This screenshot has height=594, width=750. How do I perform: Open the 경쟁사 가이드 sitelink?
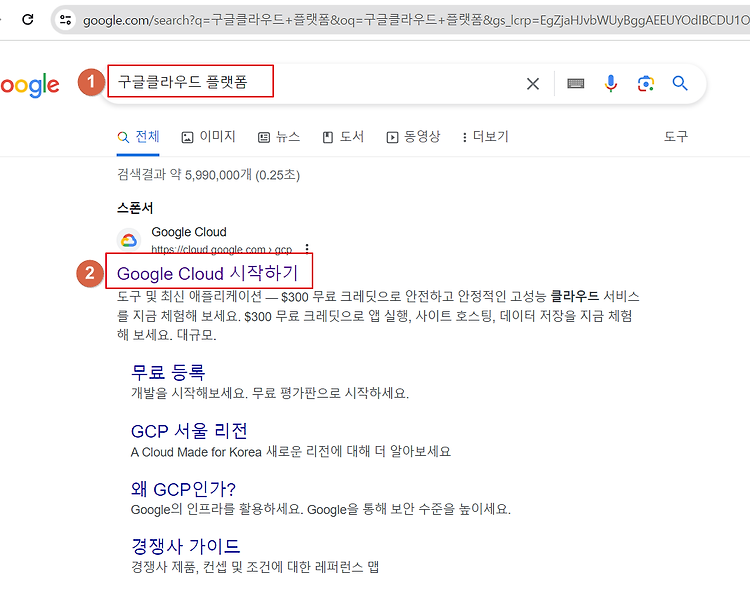[186, 546]
